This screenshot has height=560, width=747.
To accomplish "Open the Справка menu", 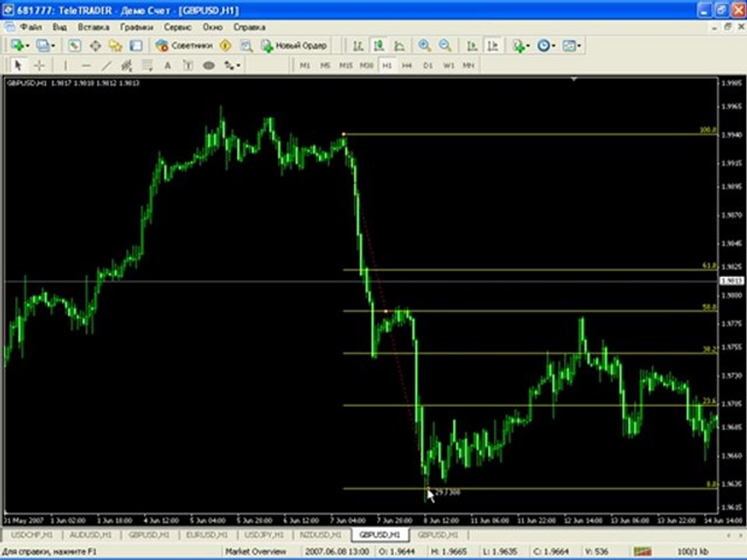I will point(249,27).
